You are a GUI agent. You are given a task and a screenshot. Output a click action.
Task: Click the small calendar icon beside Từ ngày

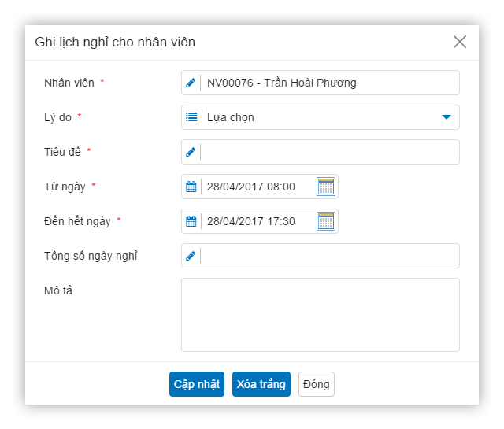click(191, 187)
